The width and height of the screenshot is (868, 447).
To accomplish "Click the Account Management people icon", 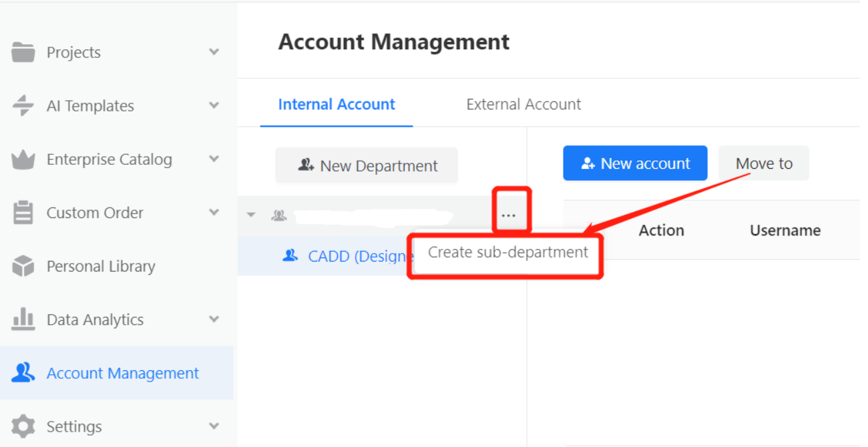I will [x=23, y=372].
